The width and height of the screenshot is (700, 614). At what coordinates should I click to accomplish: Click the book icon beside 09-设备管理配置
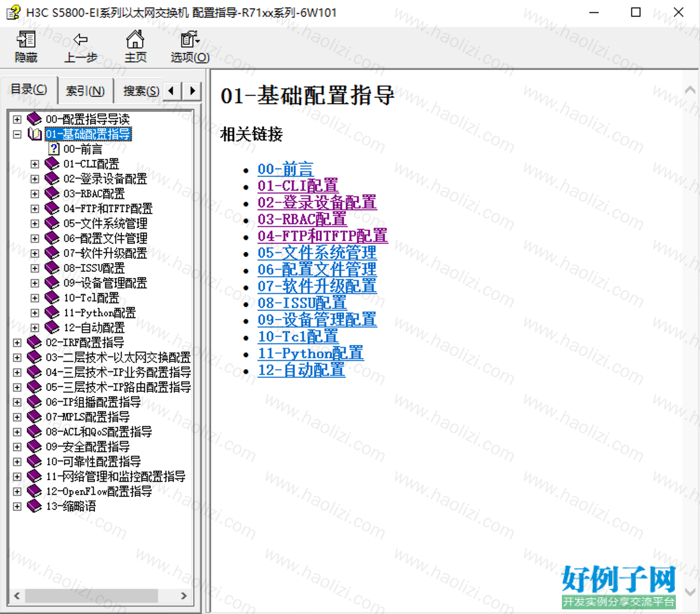click(x=52, y=283)
